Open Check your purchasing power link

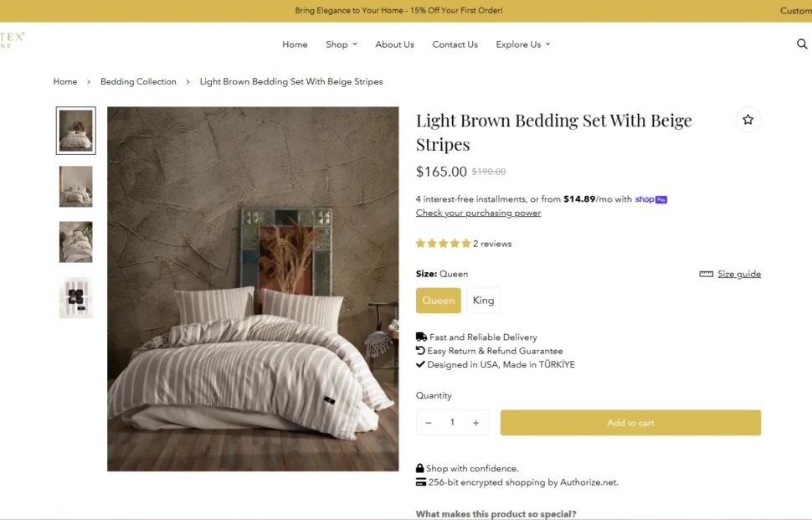478,213
